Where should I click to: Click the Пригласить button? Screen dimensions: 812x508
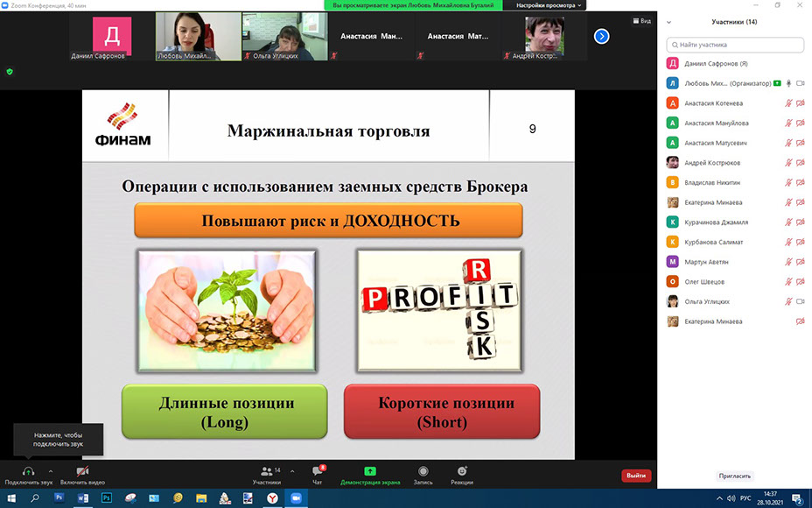pyautogui.click(x=735, y=476)
